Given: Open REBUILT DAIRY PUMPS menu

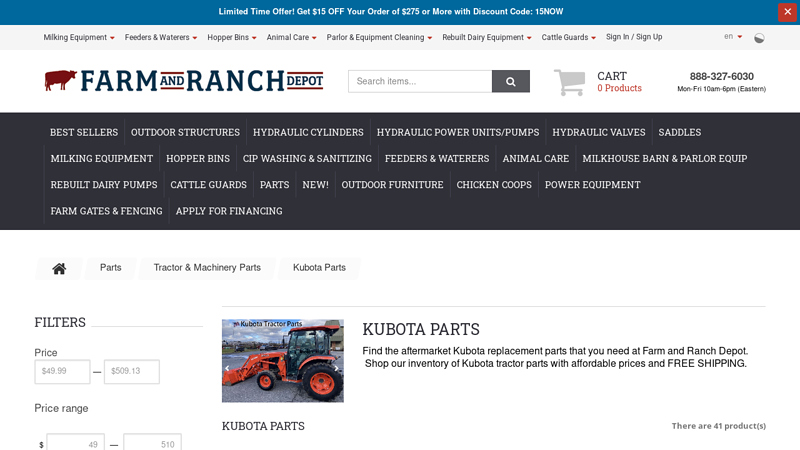Looking at the screenshot, I should point(104,185).
